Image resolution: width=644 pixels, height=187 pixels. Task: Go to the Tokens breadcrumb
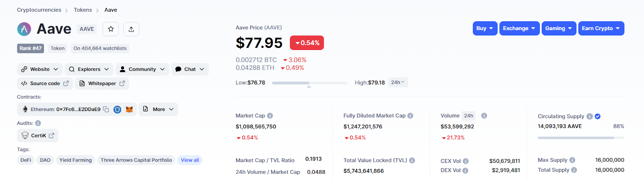pos(83,10)
